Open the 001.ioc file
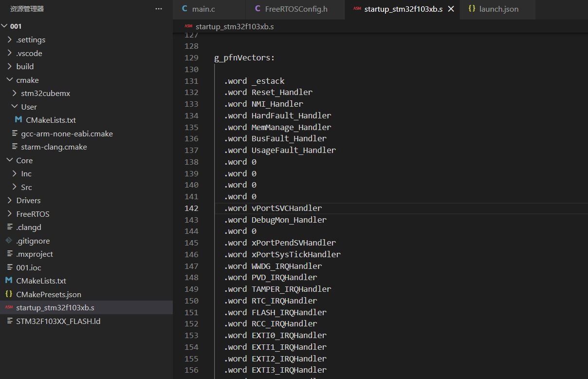The width and height of the screenshot is (588, 379). tap(29, 267)
